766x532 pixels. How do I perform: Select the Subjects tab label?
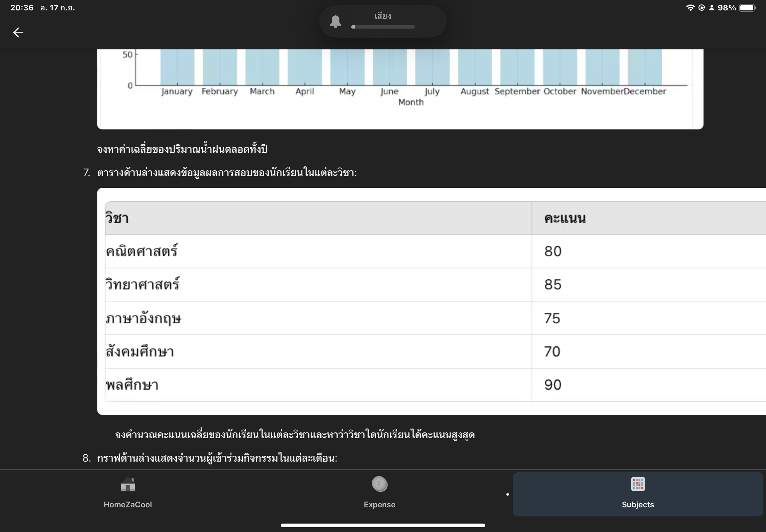[x=637, y=504]
